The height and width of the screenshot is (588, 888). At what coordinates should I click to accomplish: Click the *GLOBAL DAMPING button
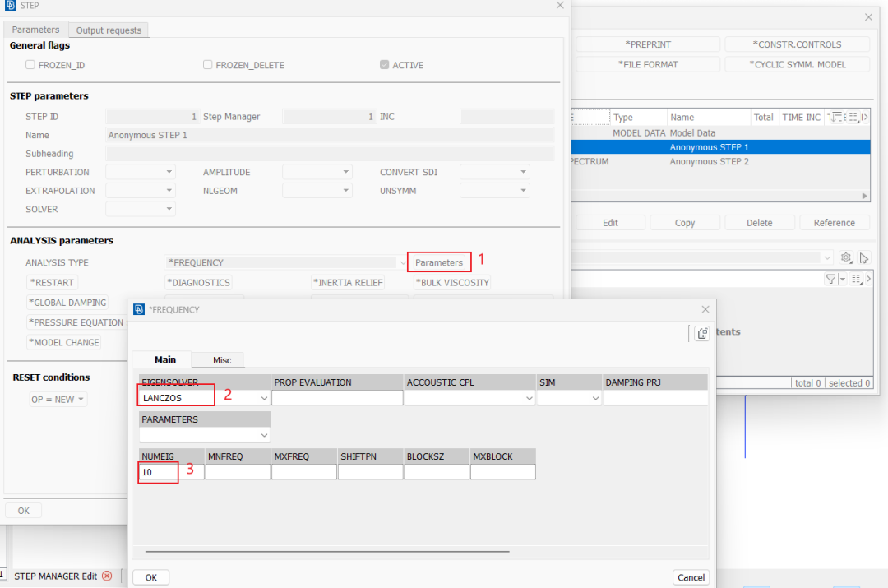coord(67,303)
